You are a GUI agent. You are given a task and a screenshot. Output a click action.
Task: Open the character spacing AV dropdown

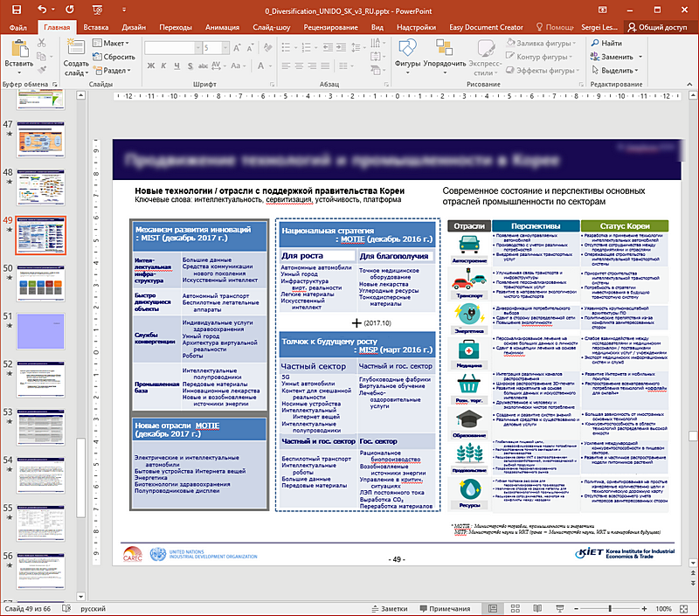[x=218, y=66]
